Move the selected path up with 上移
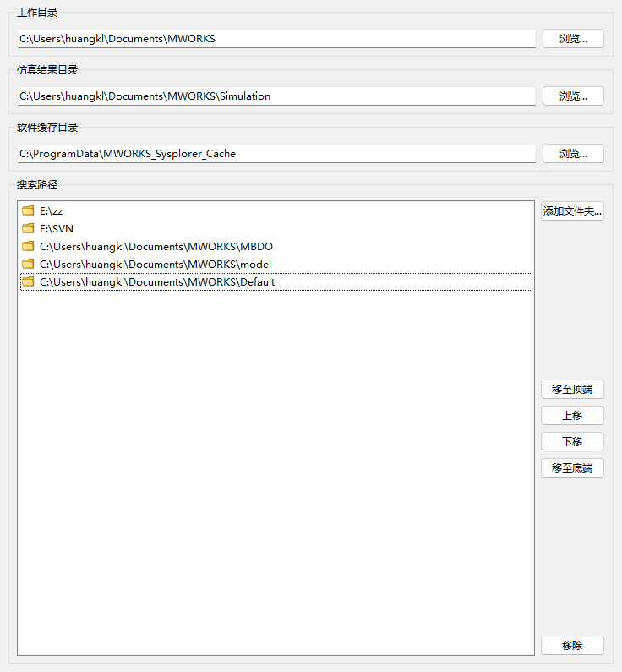 (572, 416)
